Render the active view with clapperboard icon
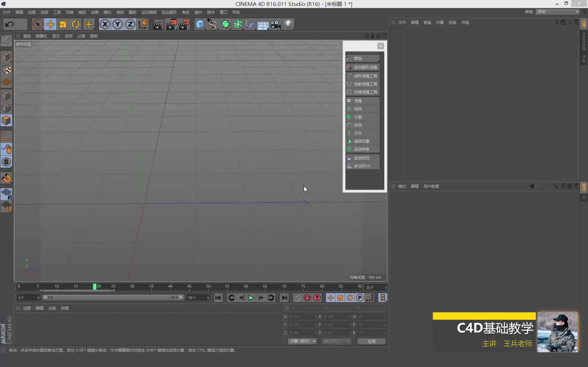Screen dimensions: 588x367 (x=158, y=24)
